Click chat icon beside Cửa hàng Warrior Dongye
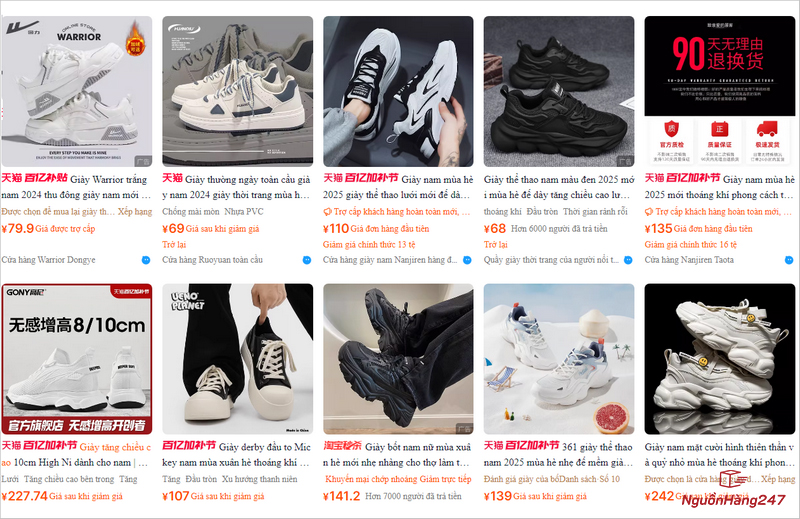Image resolution: width=800 pixels, height=519 pixels. point(146,260)
